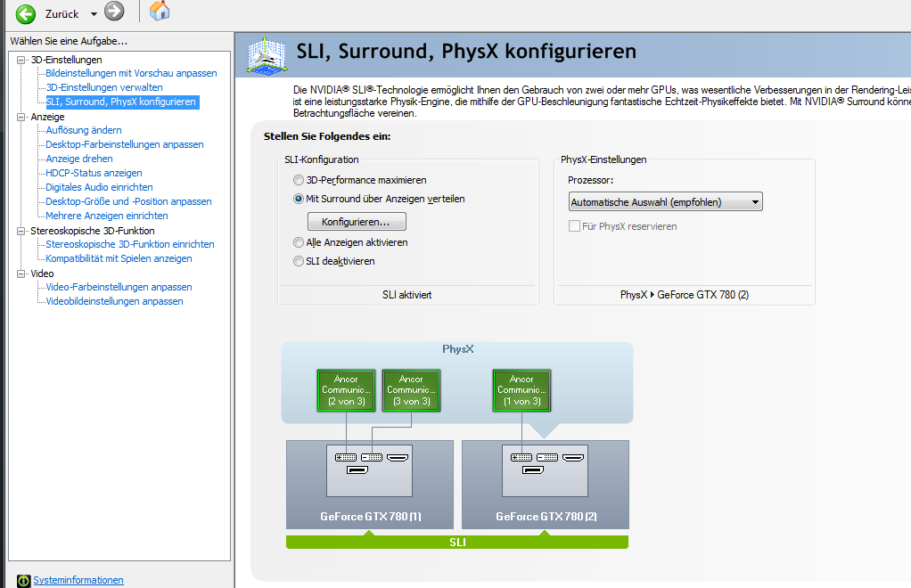Click the Video category label

pos(42,274)
